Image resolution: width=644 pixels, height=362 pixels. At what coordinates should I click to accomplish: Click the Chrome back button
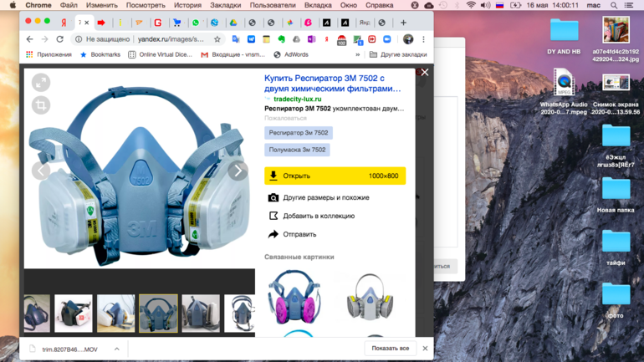click(x=29, y=39)
